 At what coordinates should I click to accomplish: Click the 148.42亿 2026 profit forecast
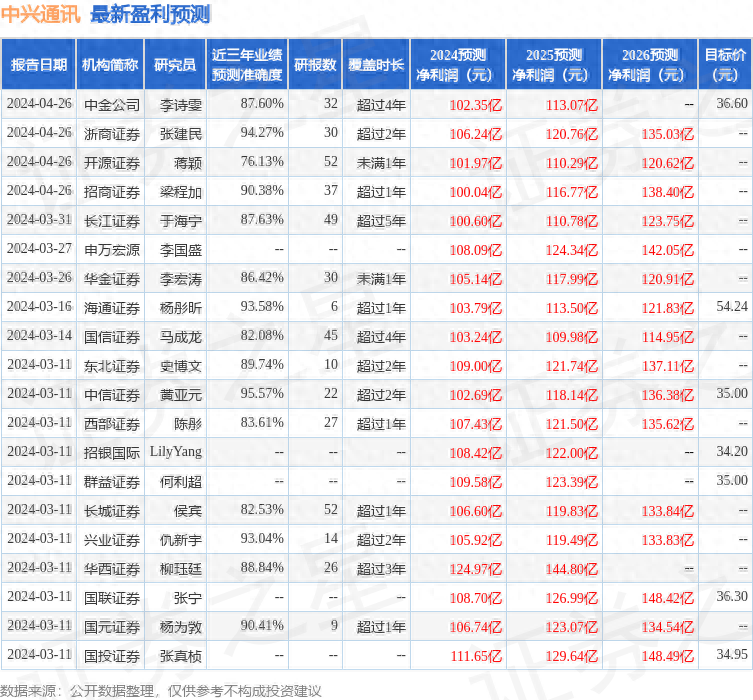(668, 598)
